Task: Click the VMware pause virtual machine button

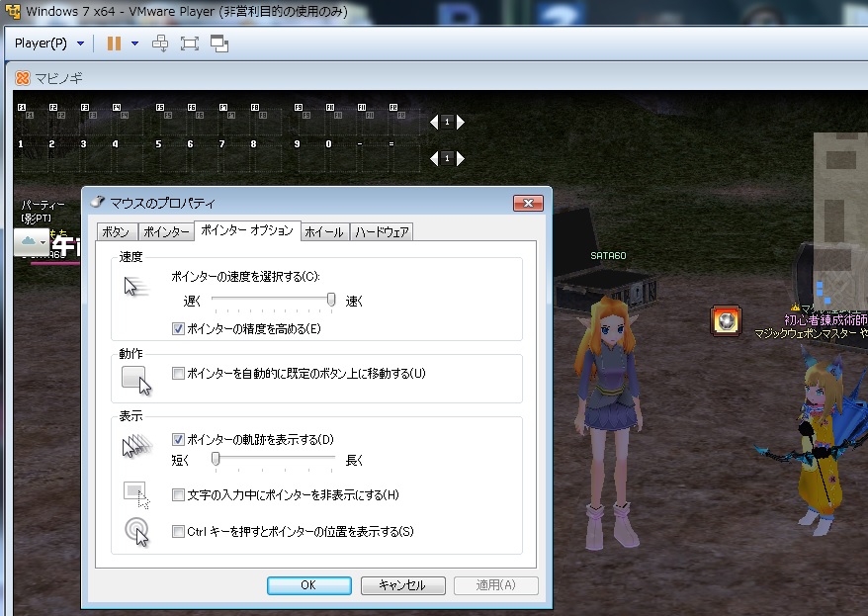Action: pos(114,44)
